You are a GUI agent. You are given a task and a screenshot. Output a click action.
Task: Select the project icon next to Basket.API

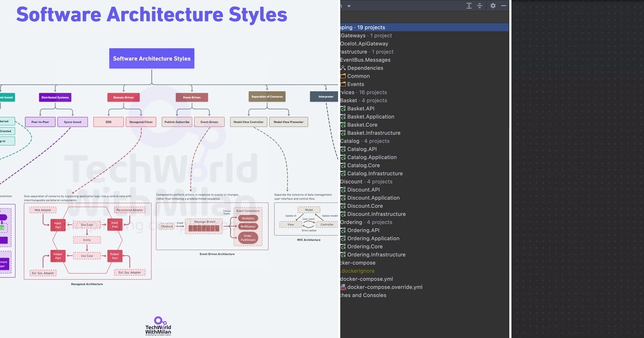[x=342, y=108]
